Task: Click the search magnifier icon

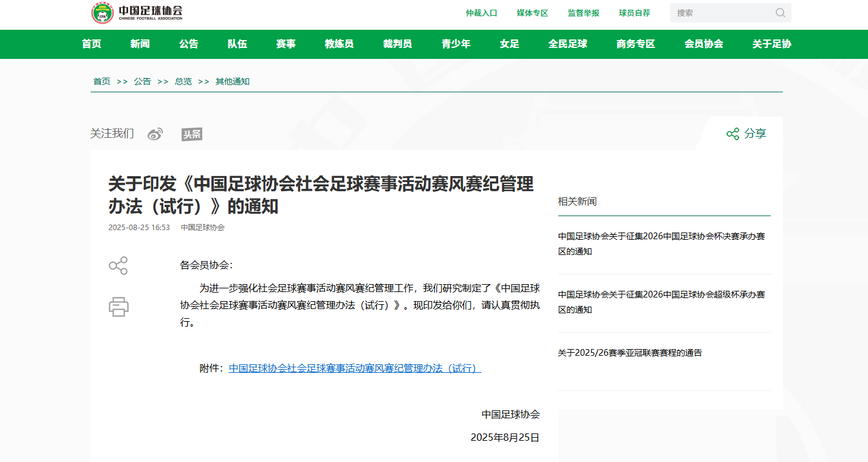Action: (780, 13)
